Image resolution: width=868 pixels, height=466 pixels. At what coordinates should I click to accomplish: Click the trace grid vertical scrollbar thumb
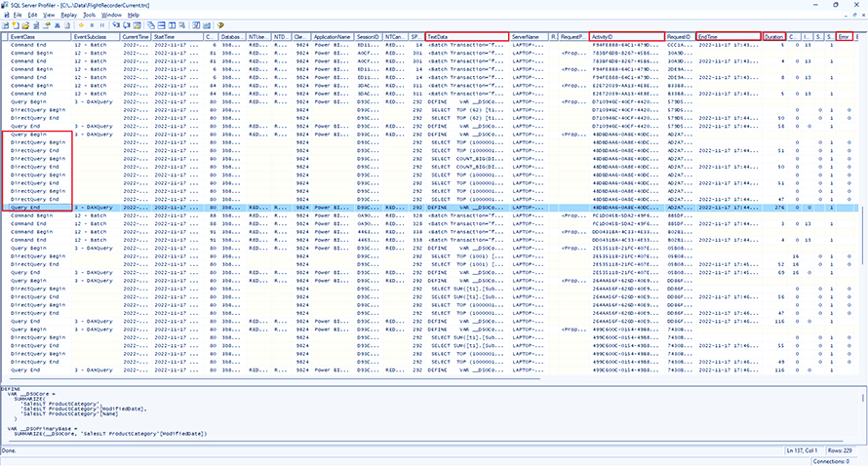pos(862,235)
